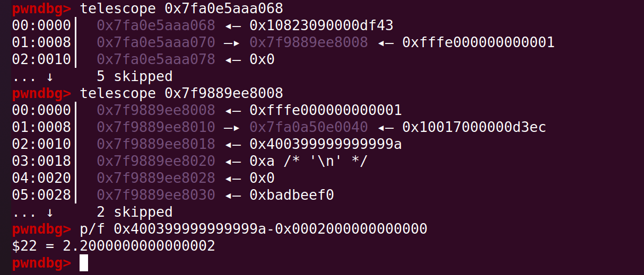Screen dimensions: 644x275
Task: Click value 0xbadbeef0
Action: pos(292,195)
